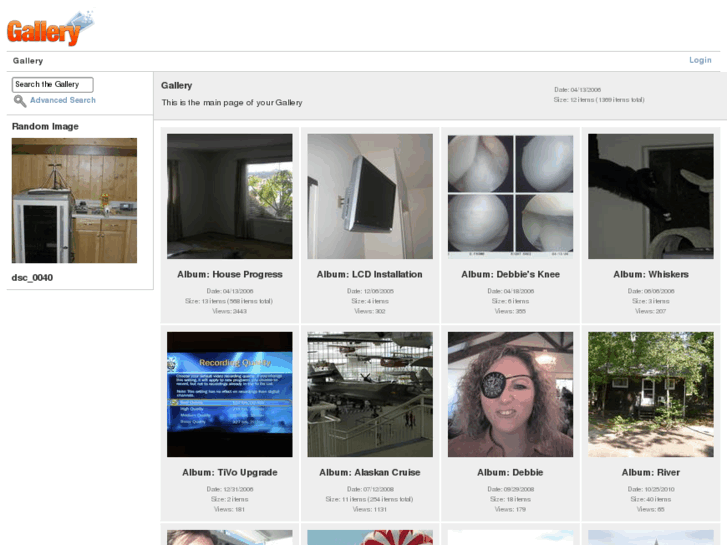Image resolution: width=727 pixels, height=545 pixels.
Task: Open the House Progress album thumbnail
Action: coord(230,196)
